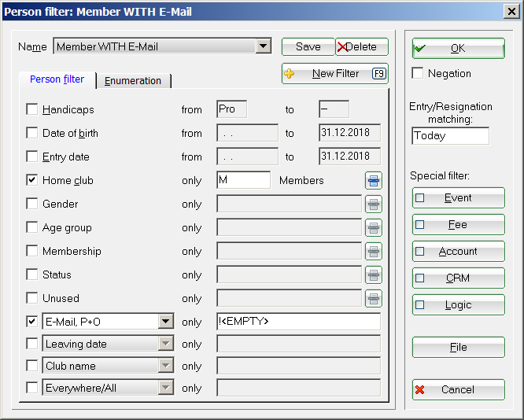
Task: Expand the filter Name dropdown
Action: (264, 47)
